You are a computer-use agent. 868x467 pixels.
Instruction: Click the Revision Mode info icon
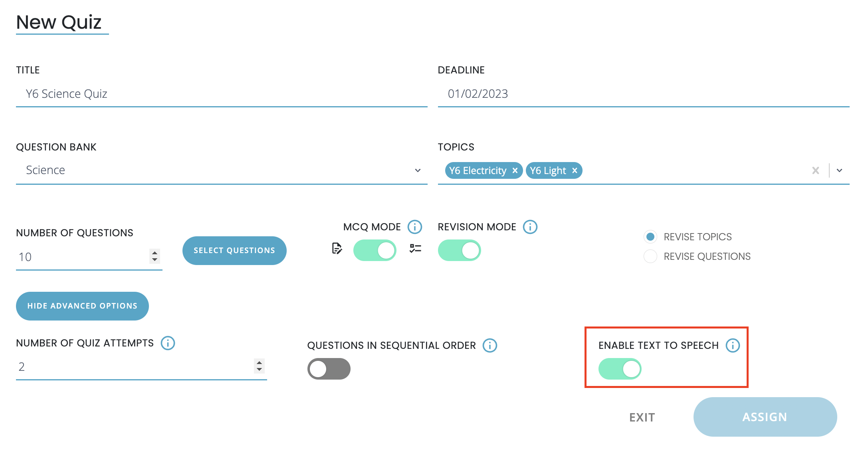tap(530, 227)
